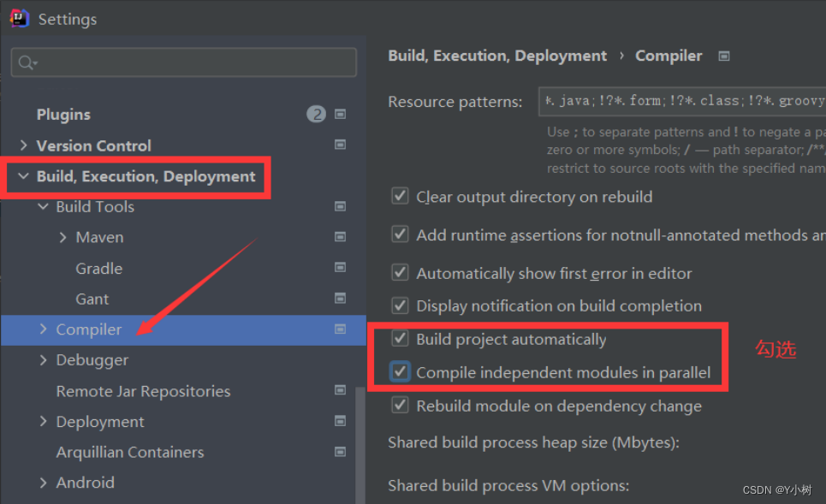
Task: Click 'Shared build process heap size (Mbytes):' label
Action: click(533, 442)
